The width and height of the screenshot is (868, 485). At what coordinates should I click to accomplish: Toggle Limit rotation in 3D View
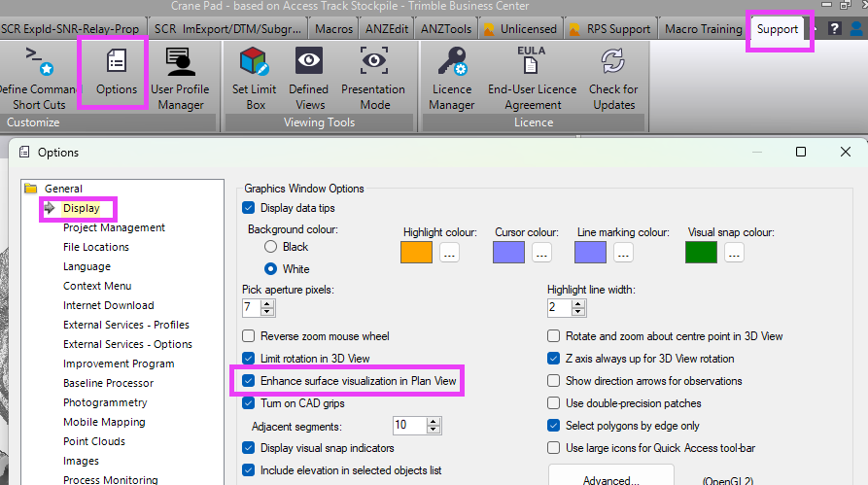pyautogui.click(x=249, y=359)
